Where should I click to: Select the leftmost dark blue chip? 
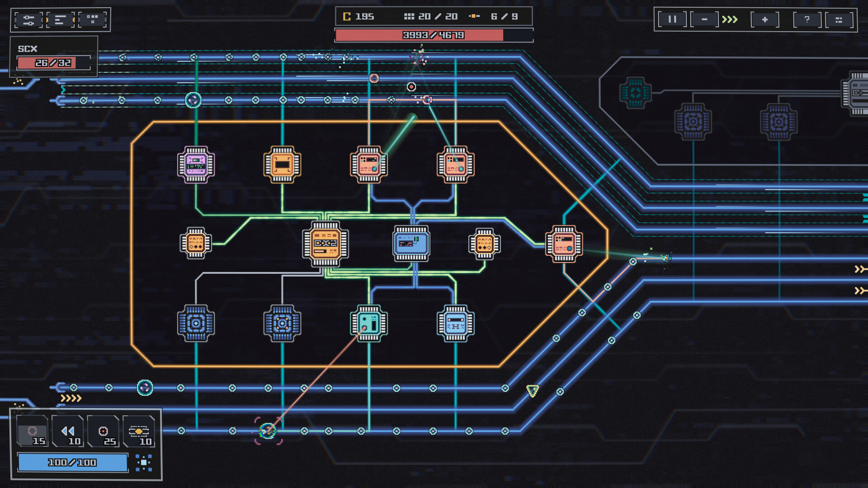click(196, 323)
